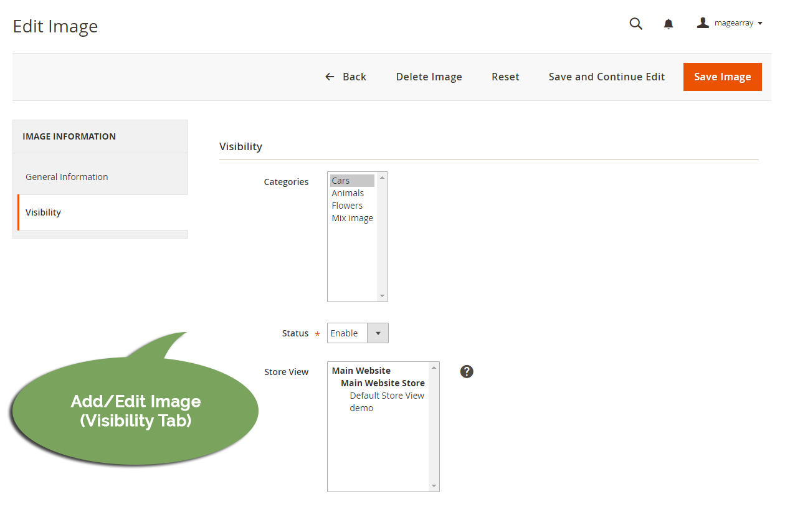Click the Store View list scroll-up arrow
This screenshot has height=532, width=790.
(x=433, y=368)
